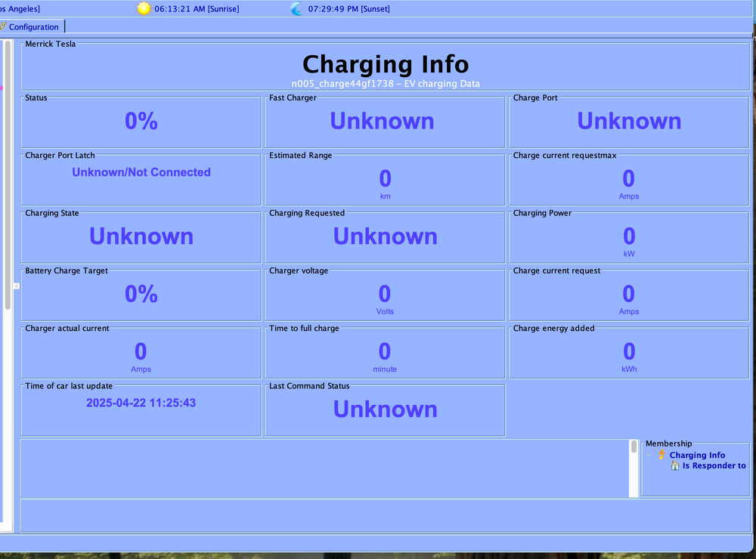Click the left panel vertical scrollbar

pos(8,174)
